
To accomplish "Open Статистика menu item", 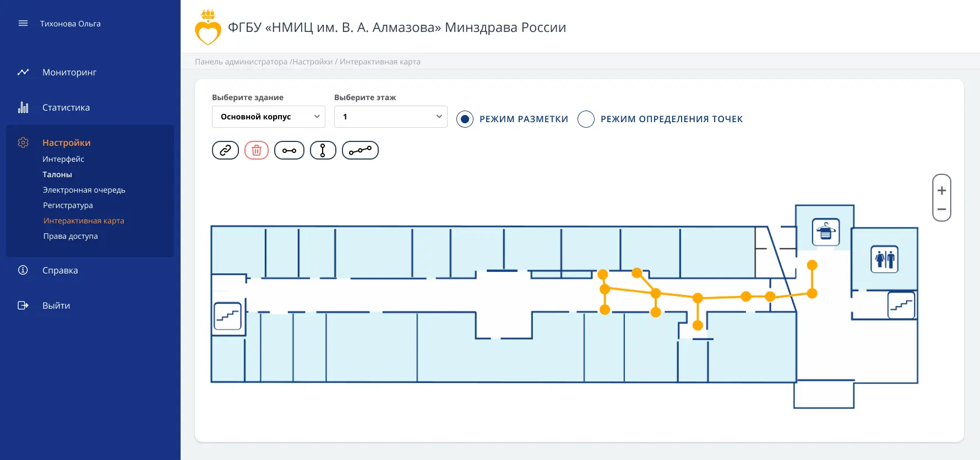I will [x=66, y=107].
